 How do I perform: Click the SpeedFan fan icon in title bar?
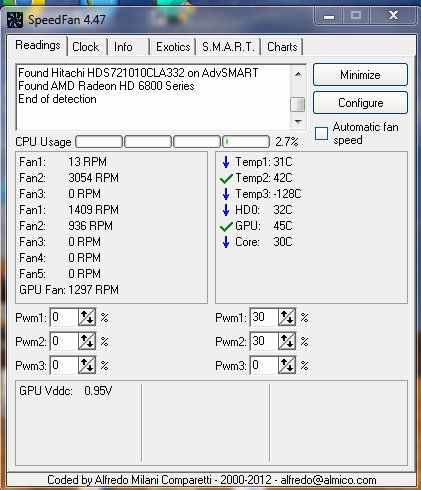click(x=15, y=20)
